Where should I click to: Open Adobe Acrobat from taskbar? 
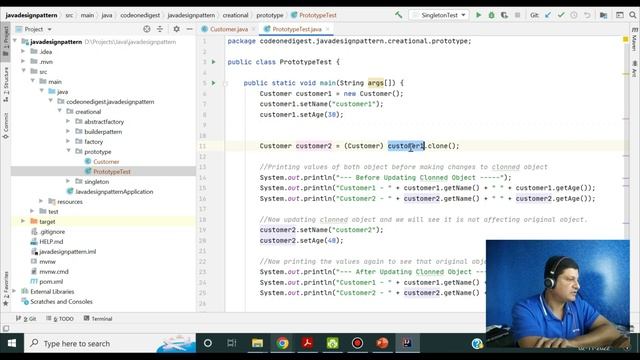coord(307,343)
